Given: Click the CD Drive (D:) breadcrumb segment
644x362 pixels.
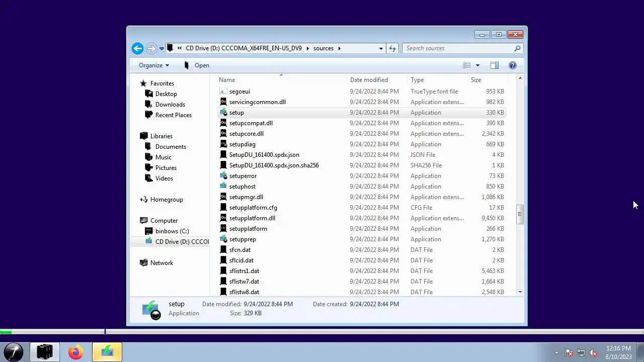Looking at the screenshot, I should [x=244, y=48].
